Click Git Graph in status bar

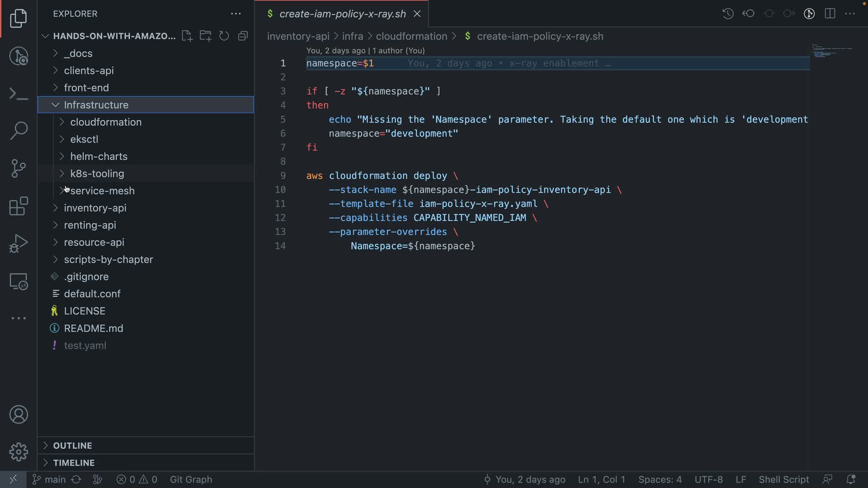click(191, 479)
